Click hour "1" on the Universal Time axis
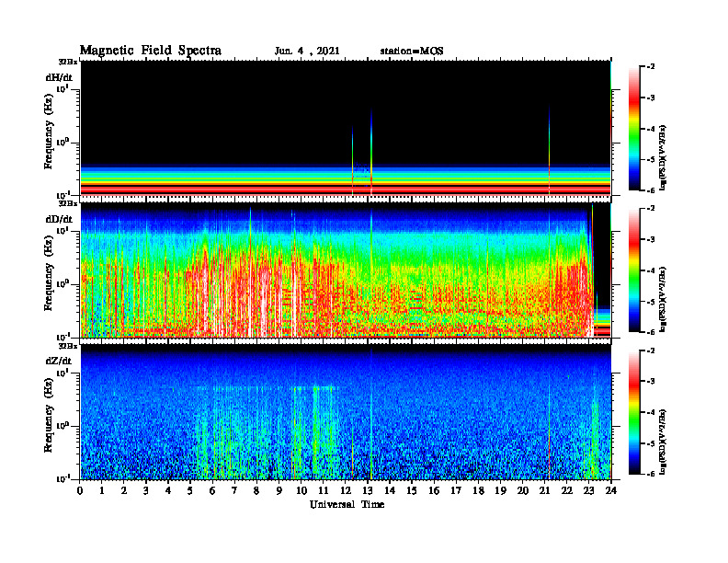 (102, 491)
